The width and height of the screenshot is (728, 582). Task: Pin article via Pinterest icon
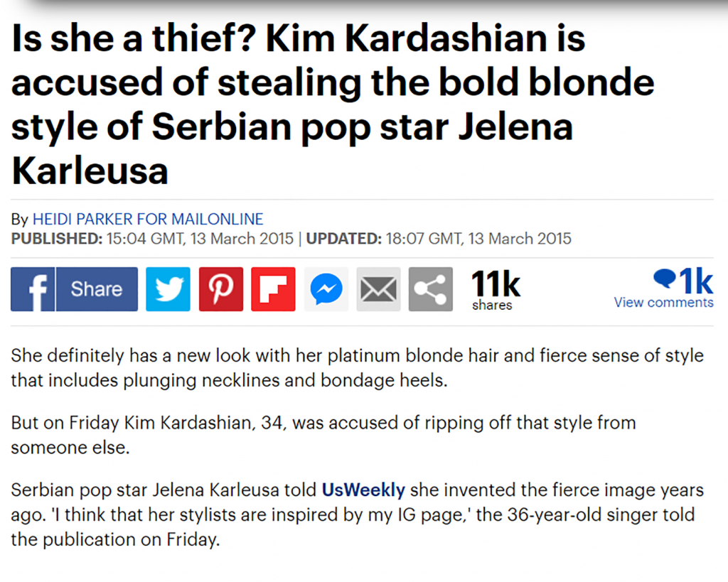[221, 289]
